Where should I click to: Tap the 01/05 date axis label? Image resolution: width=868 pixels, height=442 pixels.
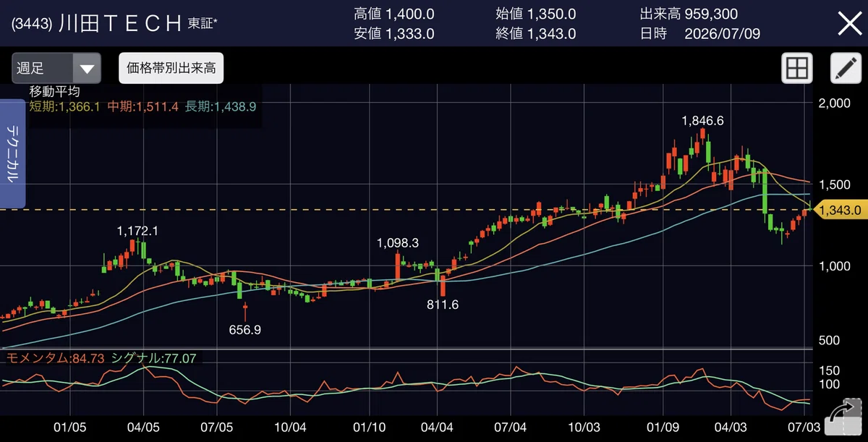(x=69, y=428)
